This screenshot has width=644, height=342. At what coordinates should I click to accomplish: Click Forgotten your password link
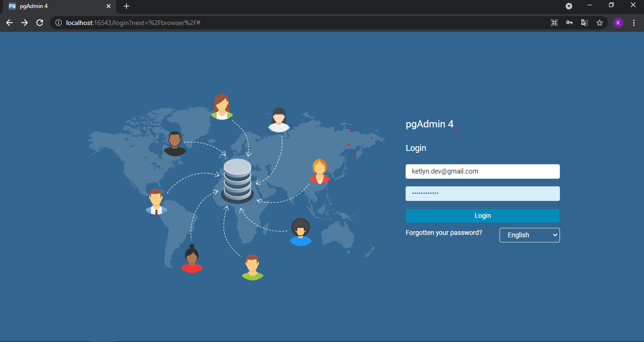[x=444, y=233]
